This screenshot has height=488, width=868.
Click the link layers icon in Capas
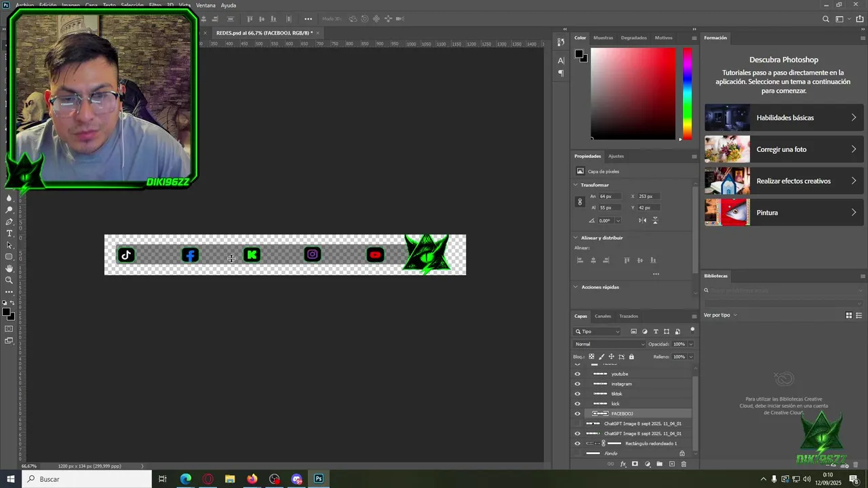(x=610, y=464)
